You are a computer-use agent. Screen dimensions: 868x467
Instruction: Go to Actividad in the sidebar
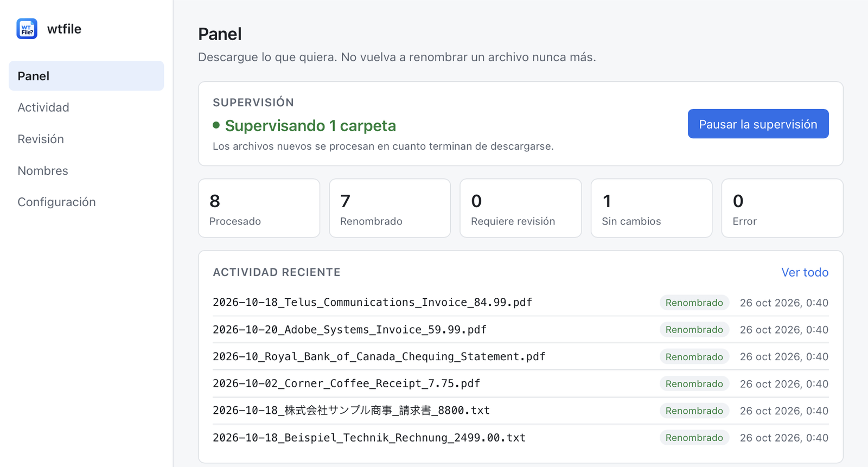pyautogui.click(x=43, y=107)
